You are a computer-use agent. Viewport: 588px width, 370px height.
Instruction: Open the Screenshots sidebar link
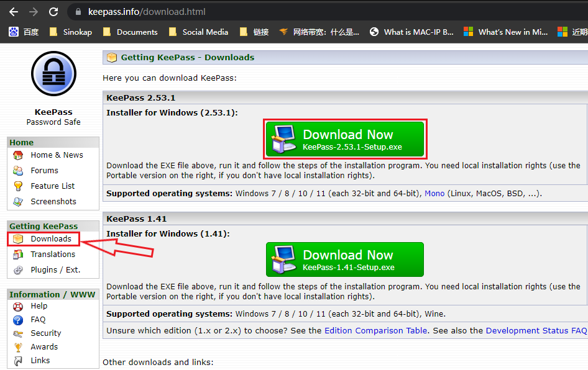[x=53, y=202]
